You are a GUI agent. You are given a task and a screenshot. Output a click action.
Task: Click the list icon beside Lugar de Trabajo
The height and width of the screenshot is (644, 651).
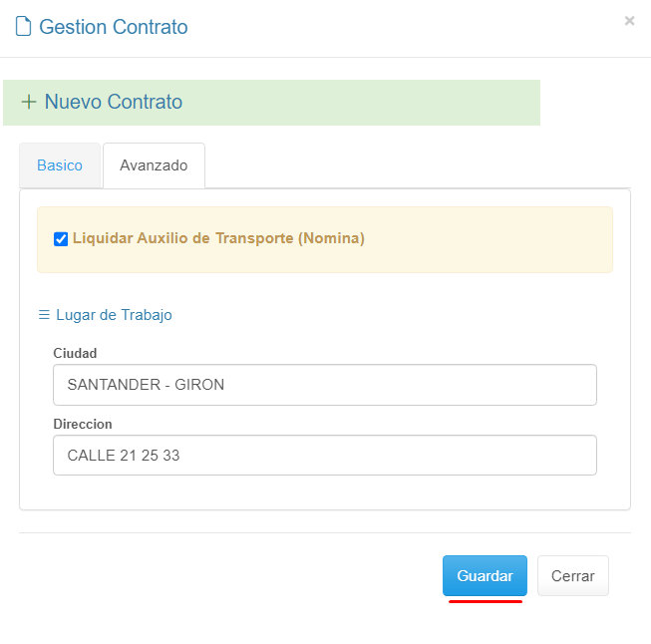tap(44, 315)
